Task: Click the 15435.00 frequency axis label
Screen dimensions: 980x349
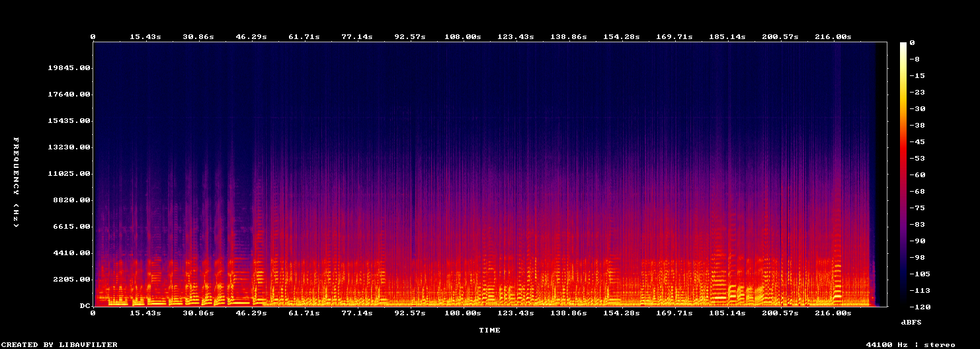Action: [69, 121]
